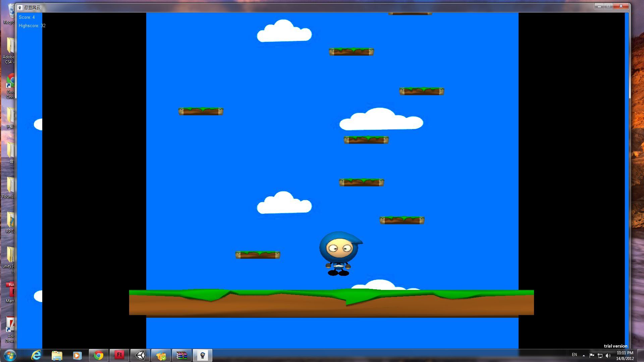Viewport: 644px width, 362px height.
Task: Click the 'Highscore: 32' label
Action: click(32, 25)
